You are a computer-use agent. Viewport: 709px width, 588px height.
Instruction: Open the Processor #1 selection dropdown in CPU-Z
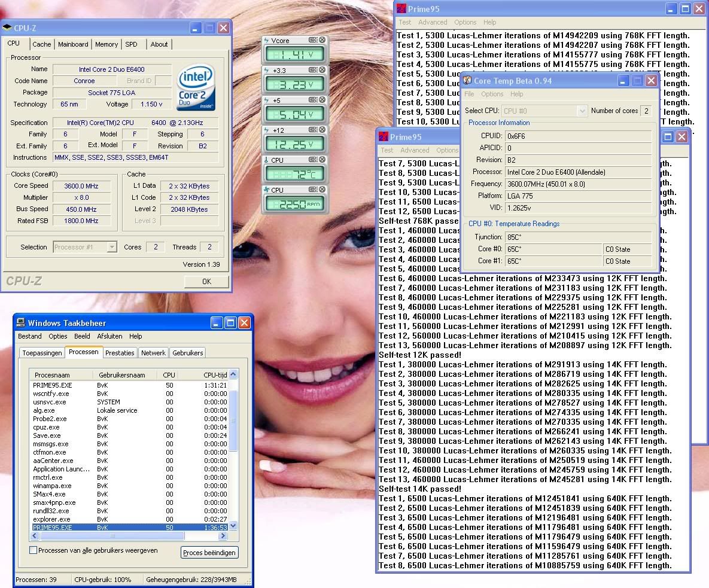[x=112, y=247]
